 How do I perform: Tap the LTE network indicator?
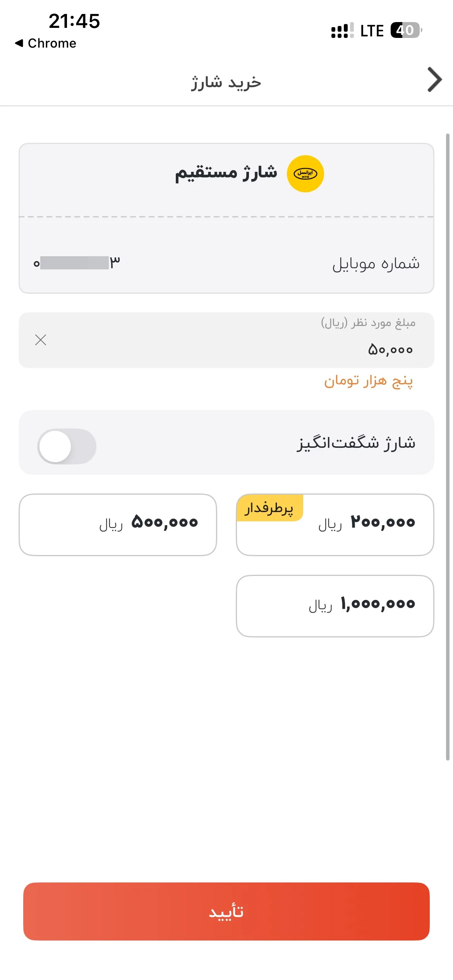click(372, 31)
